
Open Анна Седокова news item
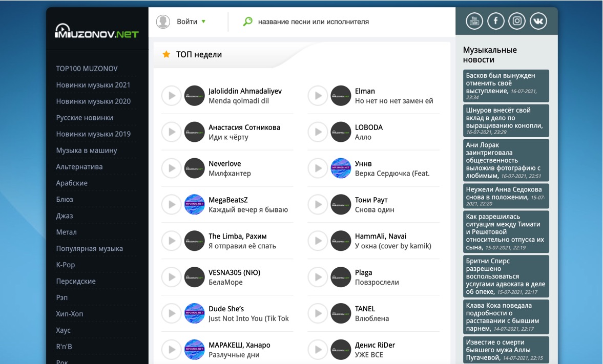506,196
